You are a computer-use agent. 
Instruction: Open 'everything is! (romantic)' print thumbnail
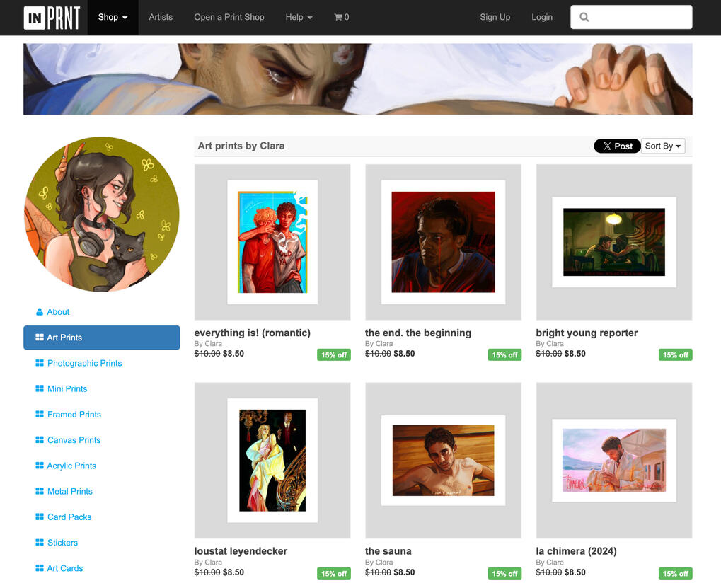pos(272,242)
